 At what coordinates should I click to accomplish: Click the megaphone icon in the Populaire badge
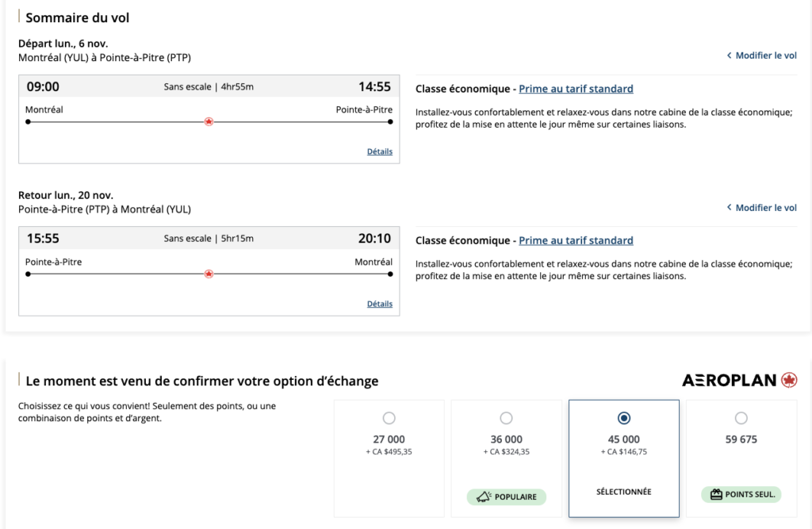(x=484, y=497)
